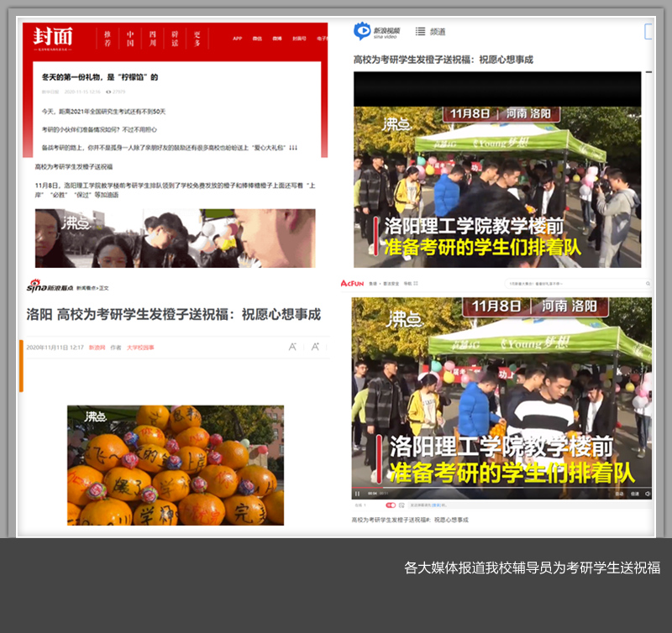Screen dimensions: 672x633
Task: Click the oranges photo in the Sina article
Action: [x=176, y=465]
